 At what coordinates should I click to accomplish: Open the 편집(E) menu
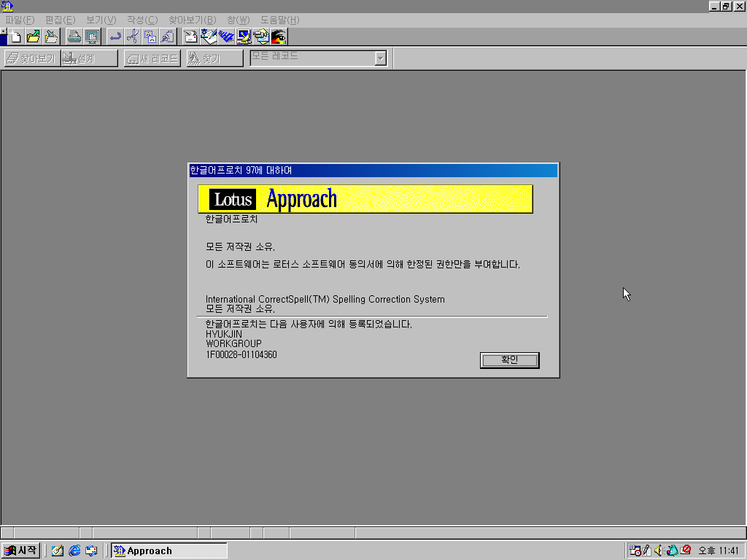(60, 20)
